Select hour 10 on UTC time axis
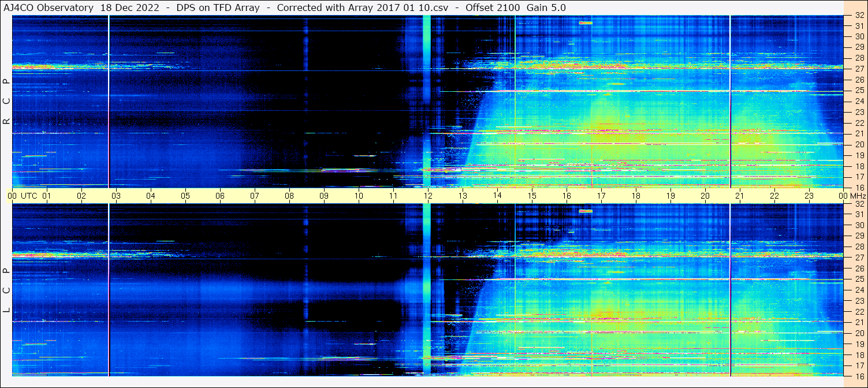The height and width of the screenshot is (388, 868). click(x=359, y=196)
